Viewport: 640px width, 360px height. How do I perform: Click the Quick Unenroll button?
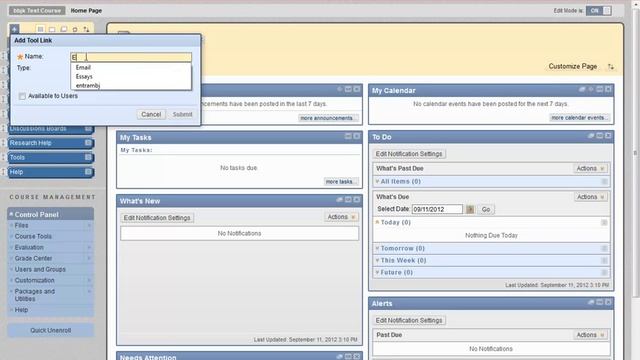(51, 330)
